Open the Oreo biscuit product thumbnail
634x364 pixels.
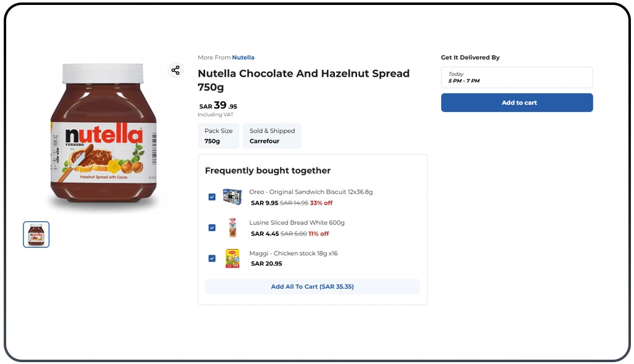(x=232, y=197)
